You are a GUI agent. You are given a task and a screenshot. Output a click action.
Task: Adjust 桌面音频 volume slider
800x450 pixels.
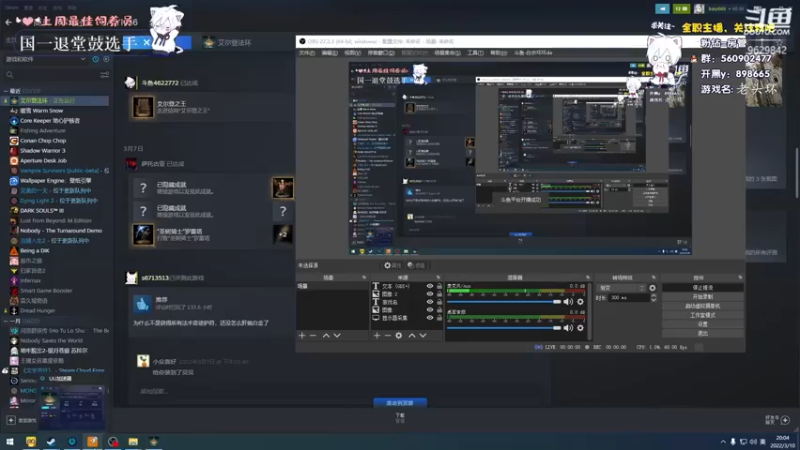[504, 328]
